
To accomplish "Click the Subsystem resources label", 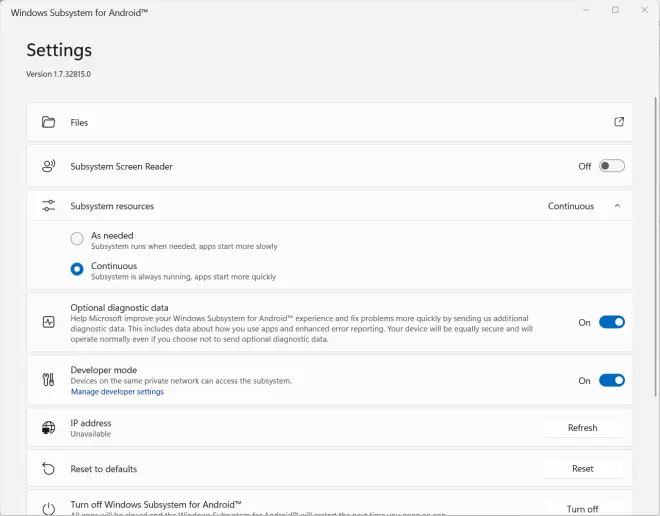I will [112, 206].
